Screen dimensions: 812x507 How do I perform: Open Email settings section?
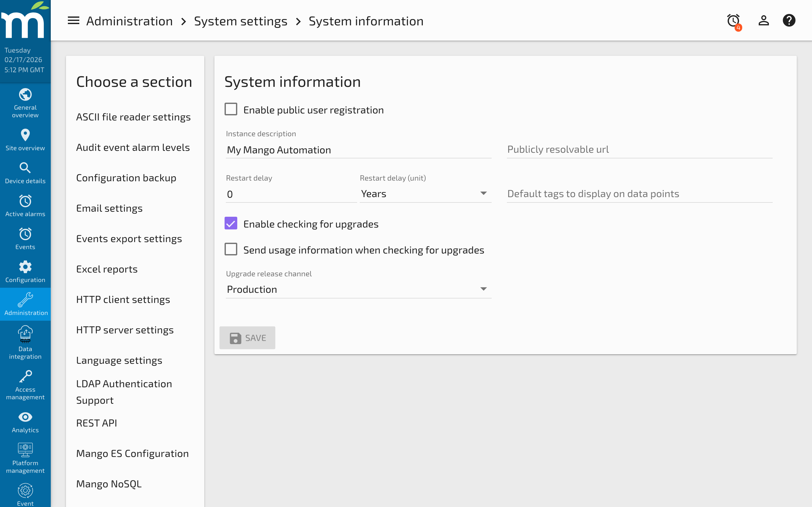pos(109,208)
